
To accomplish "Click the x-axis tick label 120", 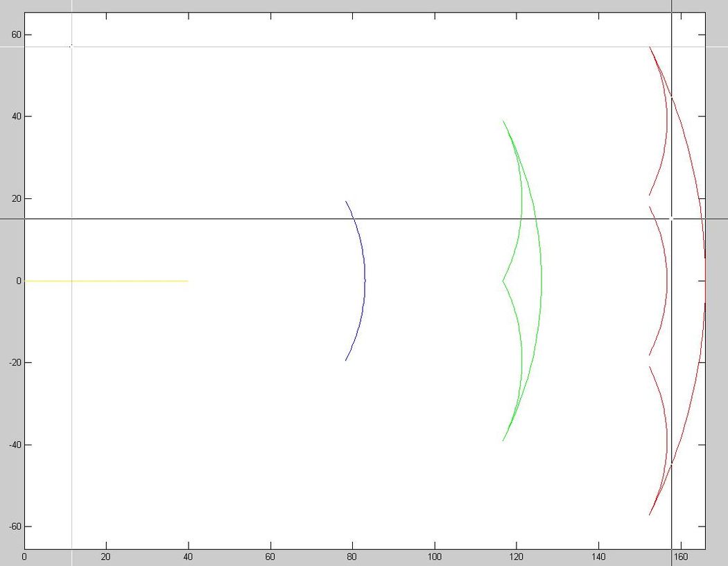I will click(x=517, y=556).
